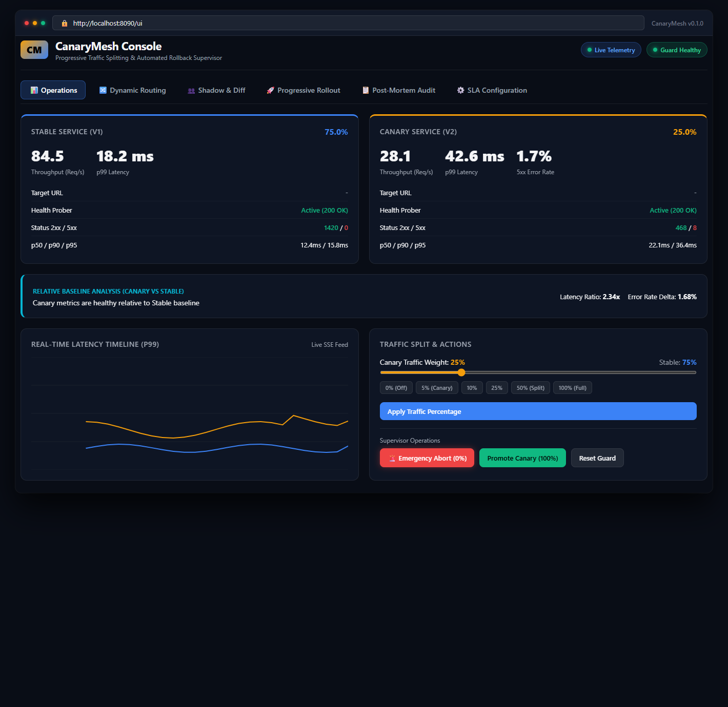Select the 5% (Canary) preset

[437, 388]
